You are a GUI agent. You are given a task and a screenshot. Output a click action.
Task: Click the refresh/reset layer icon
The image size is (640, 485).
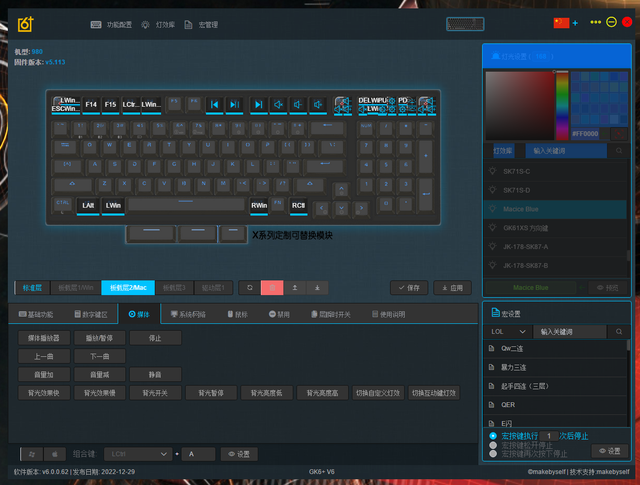[x=250, y=288]
